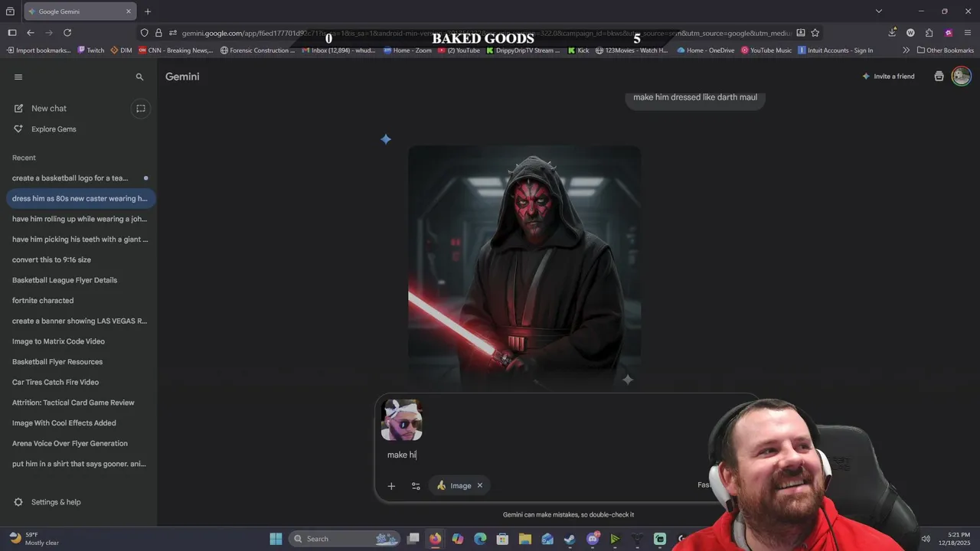This screenshot has height=551, width=980.
Task: Click the taskbar Search box
Action: coord(345,539)
